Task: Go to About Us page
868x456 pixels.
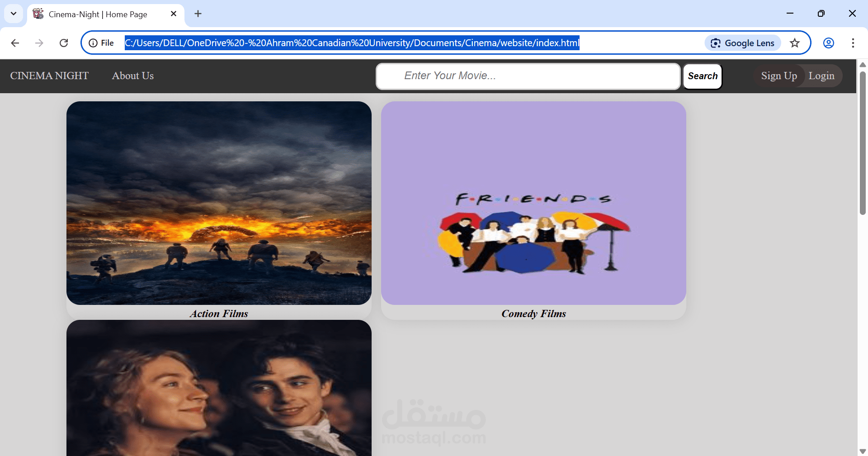Action: (133, 76)
